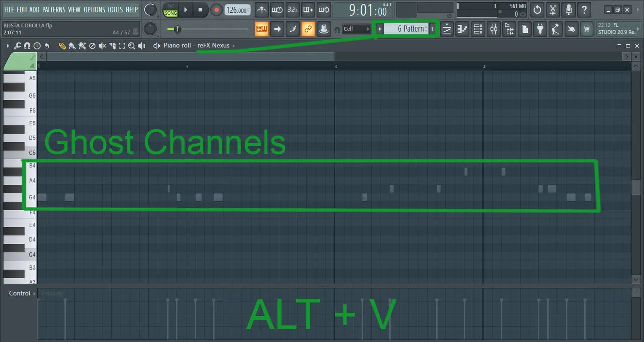Open the piano roll stamp icon
This screenshot has width=644, height=342.
pos(37,46)
